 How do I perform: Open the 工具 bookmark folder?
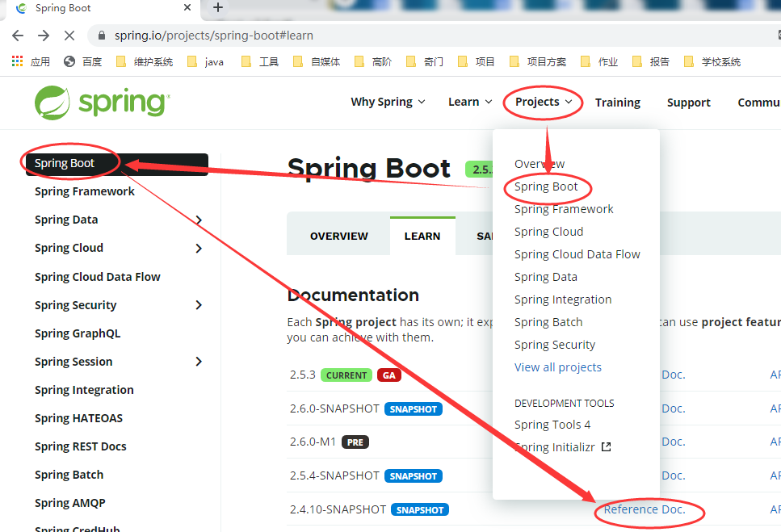click(x=259, y=61)
